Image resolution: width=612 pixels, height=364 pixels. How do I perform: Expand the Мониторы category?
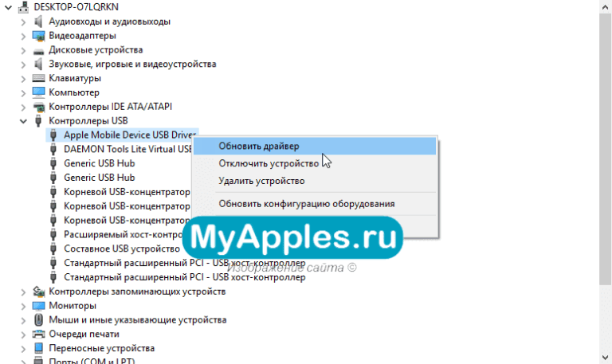click(23, 307)
